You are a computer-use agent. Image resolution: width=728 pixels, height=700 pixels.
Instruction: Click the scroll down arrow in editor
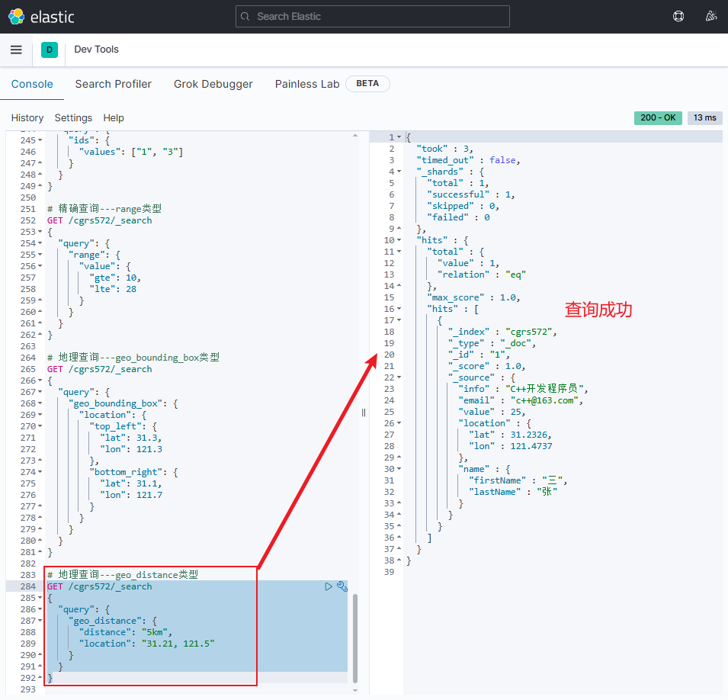click(x=355, y=690)
